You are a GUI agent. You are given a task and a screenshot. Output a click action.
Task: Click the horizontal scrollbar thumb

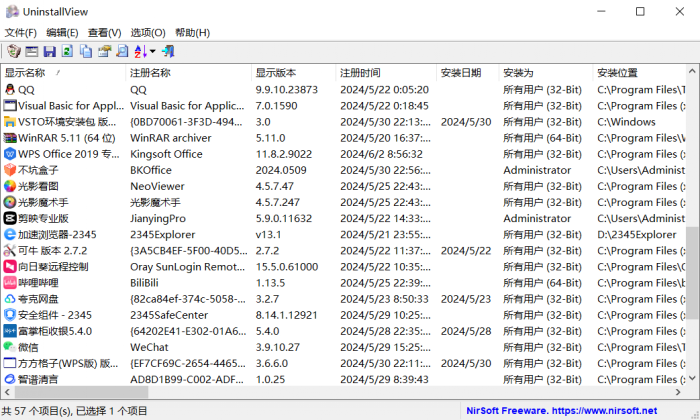pyautogui.click(x=81, y=392)
